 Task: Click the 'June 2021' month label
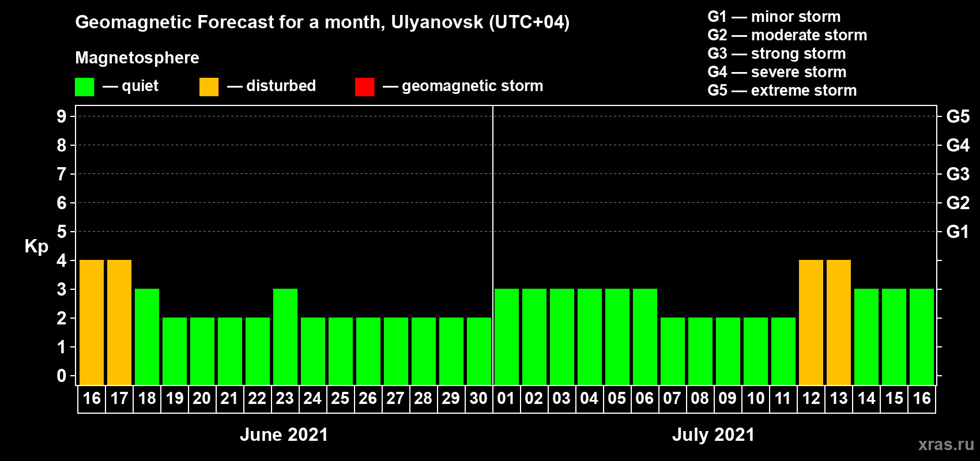tap(284, 434)
